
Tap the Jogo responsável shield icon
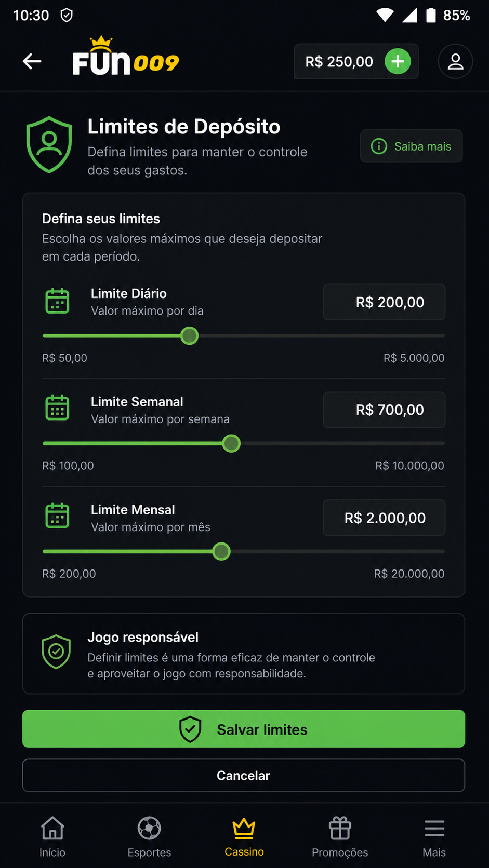[x=56, y=652]
